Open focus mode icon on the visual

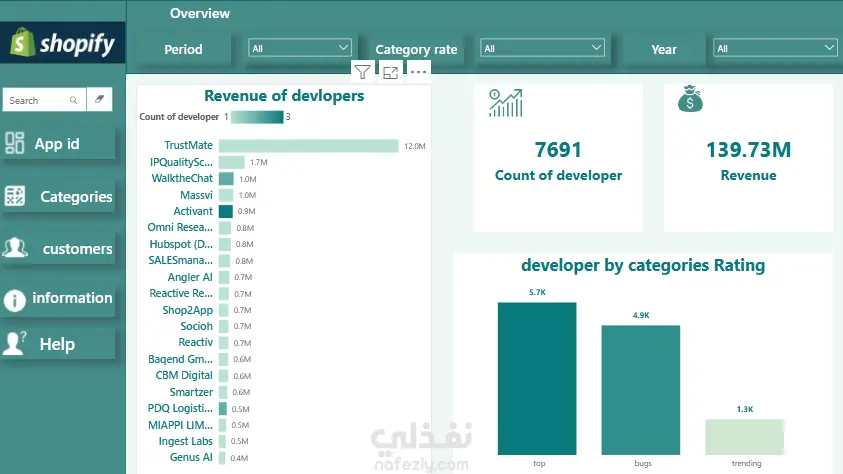tap(390, 72)
